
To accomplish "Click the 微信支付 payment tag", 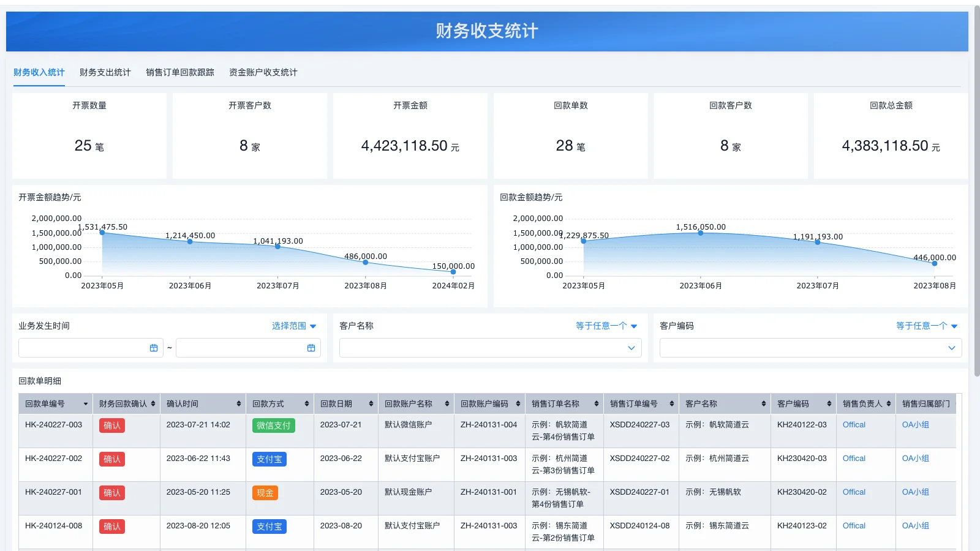I will coord(273,425).
